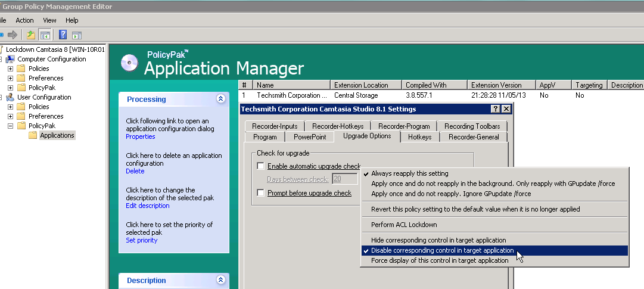Click the Days between check input field

point(344,179)
